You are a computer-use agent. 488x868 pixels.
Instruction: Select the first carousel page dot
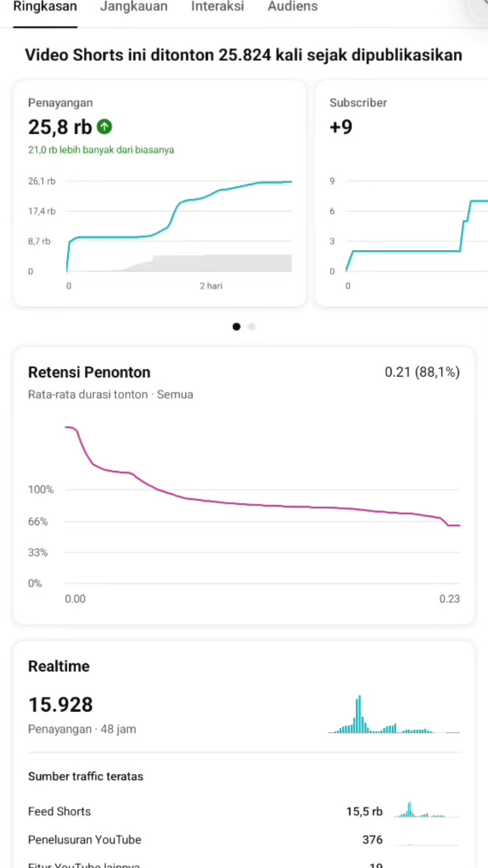pos(236,326)
